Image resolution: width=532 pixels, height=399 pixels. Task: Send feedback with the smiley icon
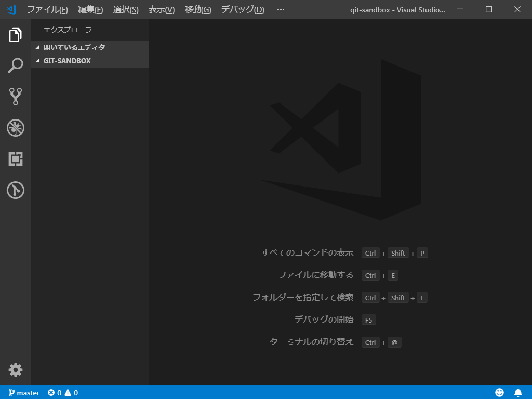[499, 392]
